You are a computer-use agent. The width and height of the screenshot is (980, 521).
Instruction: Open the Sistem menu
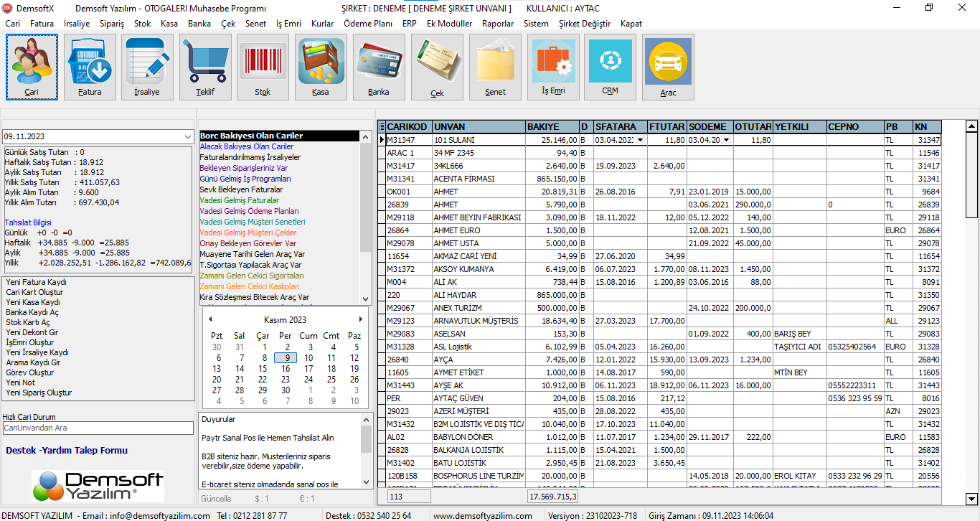point(536,24)
